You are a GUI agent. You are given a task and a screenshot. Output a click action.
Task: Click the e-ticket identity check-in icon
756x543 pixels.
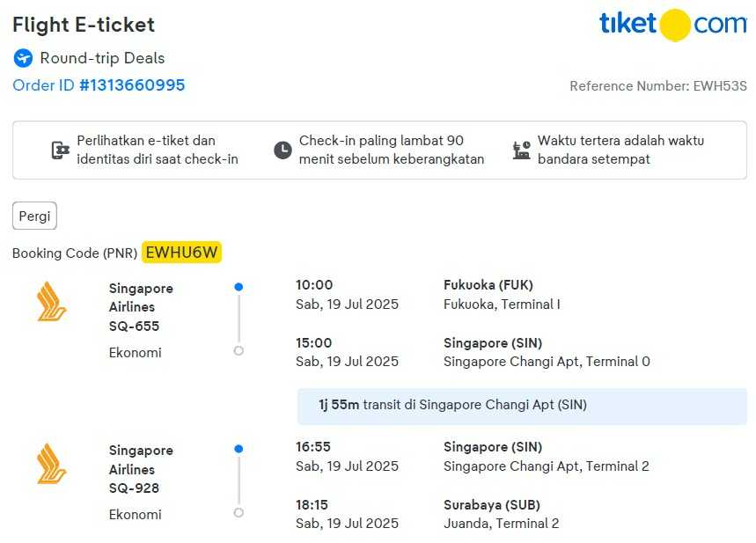pyautogui.click(x=60, y=150)
